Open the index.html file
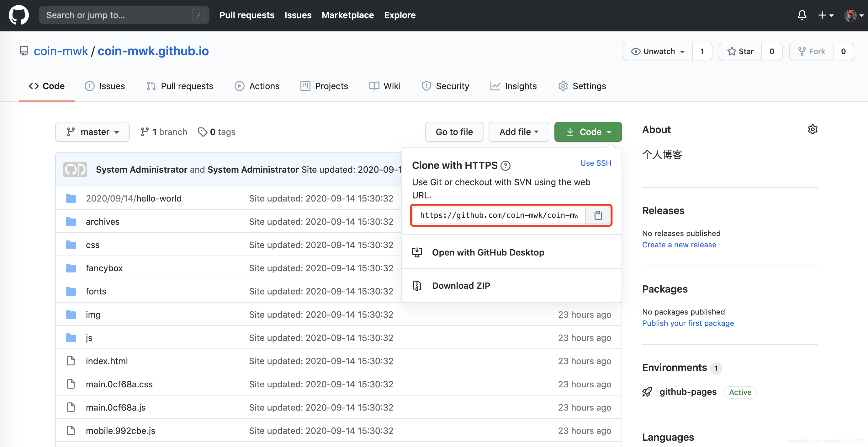Viewport: 868px width, 447px height. tap(107, 361)
